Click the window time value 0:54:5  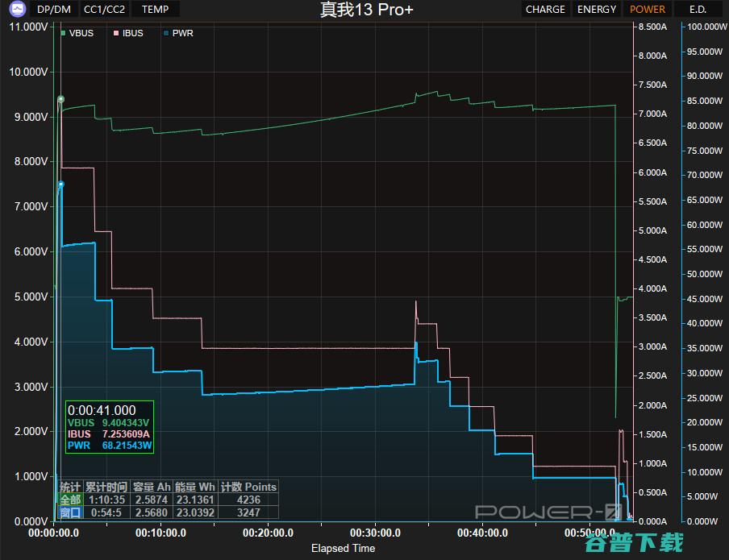coord(106,512)
